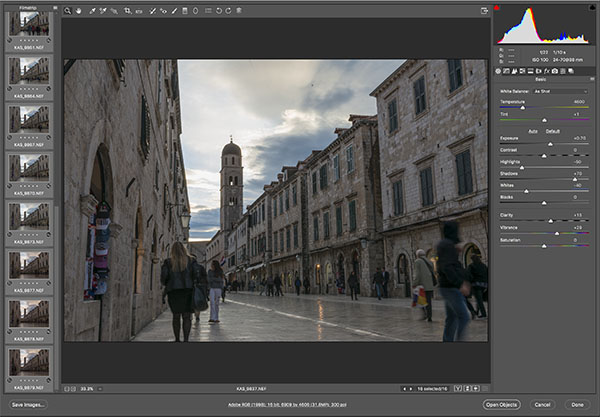
Task: Switch to the Split Toning panel tab
Action: (530, 71)
